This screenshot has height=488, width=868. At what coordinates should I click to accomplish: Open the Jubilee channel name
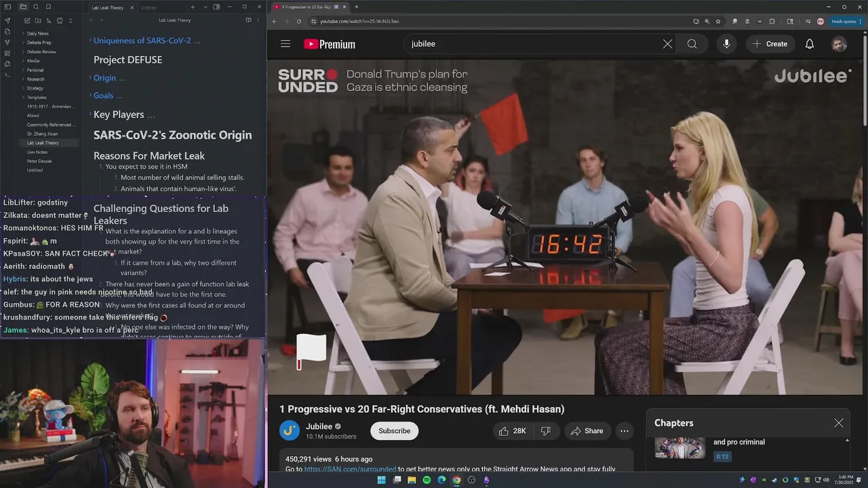pos(319,426)
